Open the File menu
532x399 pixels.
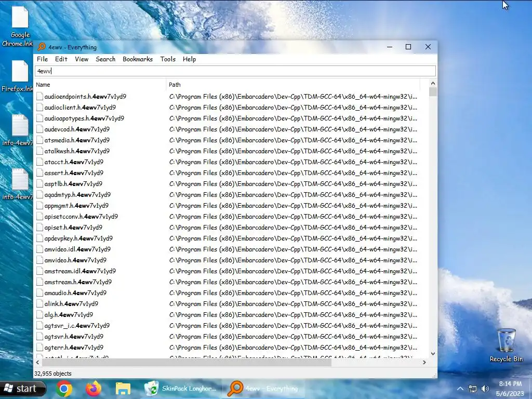[x=42, y=59]
